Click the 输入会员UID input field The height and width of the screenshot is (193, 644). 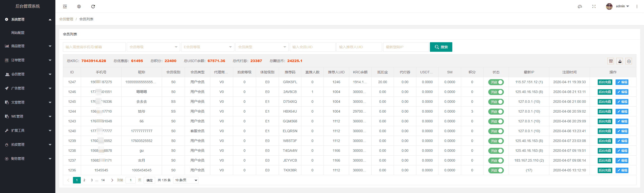tap(312, 47)
